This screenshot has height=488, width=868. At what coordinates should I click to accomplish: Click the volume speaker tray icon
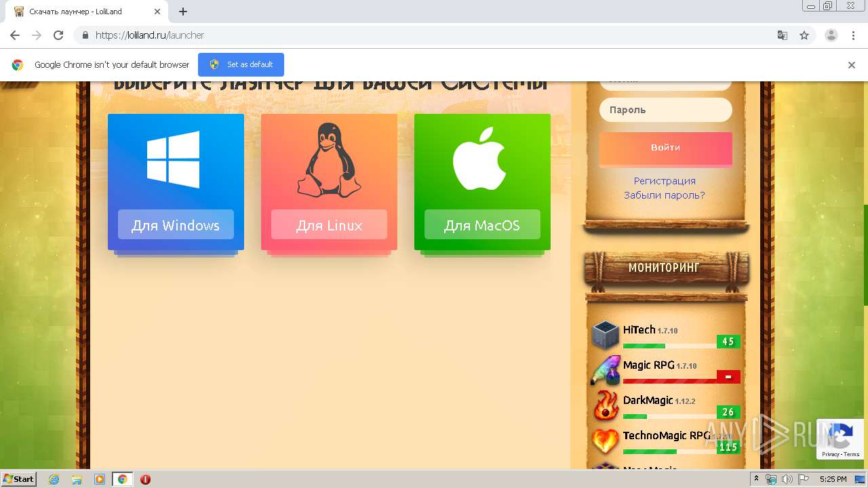tap(787, 479)
